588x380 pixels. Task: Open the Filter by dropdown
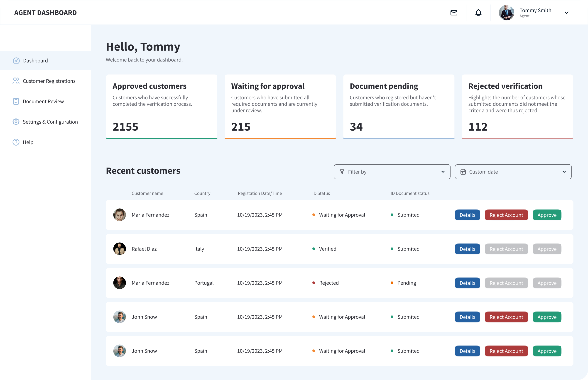click(x=392, y=172)
